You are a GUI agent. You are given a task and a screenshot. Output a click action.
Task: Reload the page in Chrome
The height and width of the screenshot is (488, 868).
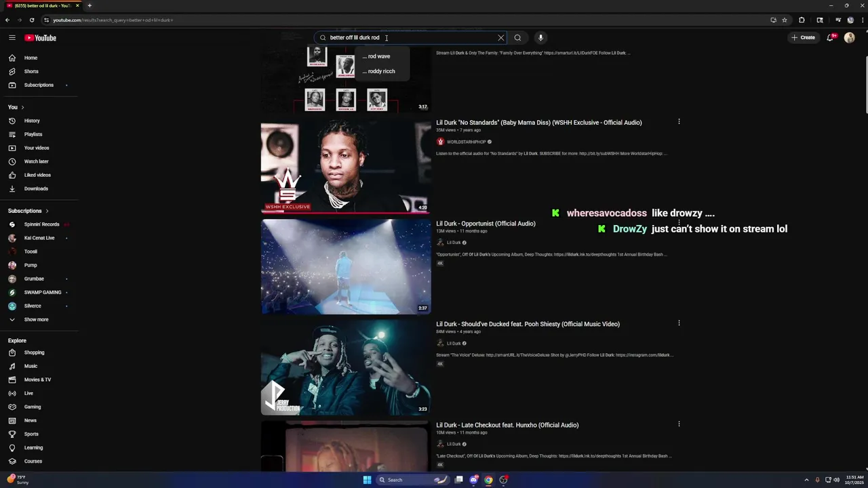point(31,20)
